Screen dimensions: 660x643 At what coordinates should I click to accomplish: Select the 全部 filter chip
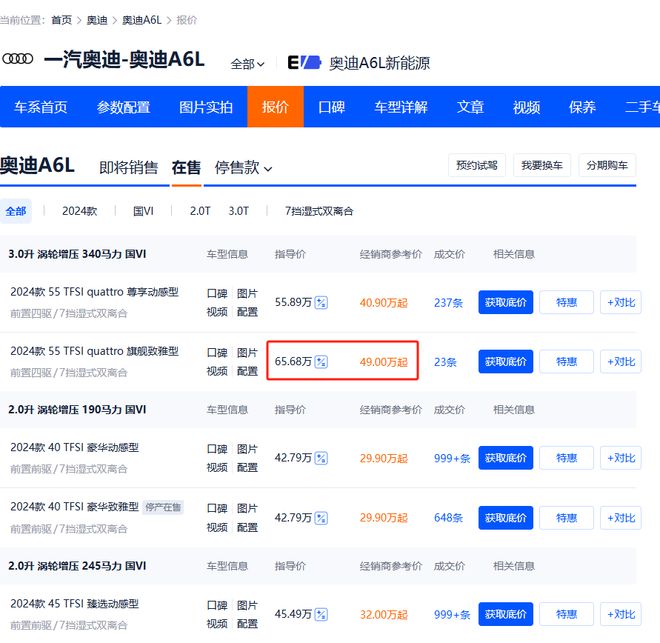16,211
